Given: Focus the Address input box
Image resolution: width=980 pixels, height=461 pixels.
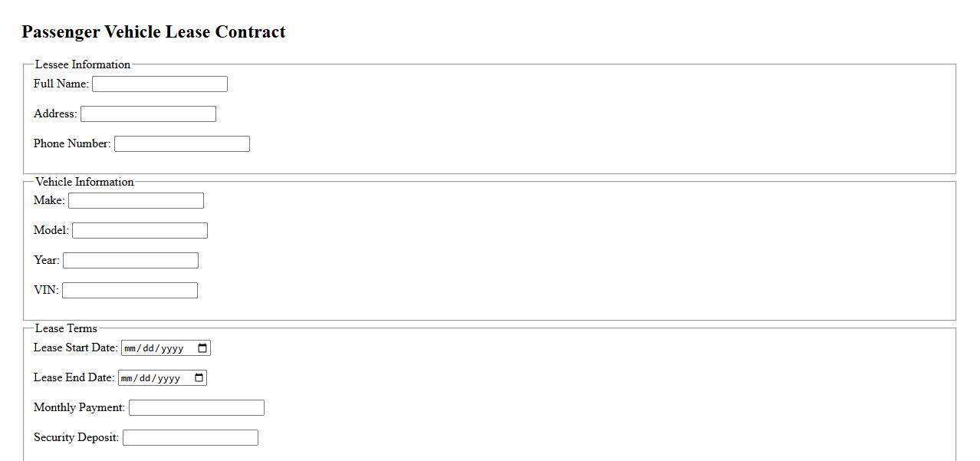Looking at the screenshot, I should tap(148, 114).
